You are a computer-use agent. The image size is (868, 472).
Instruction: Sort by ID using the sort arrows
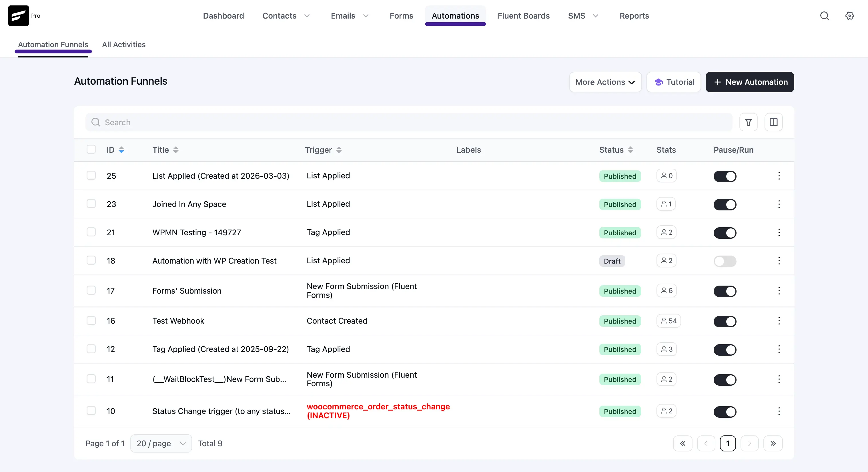coord(121,150)
